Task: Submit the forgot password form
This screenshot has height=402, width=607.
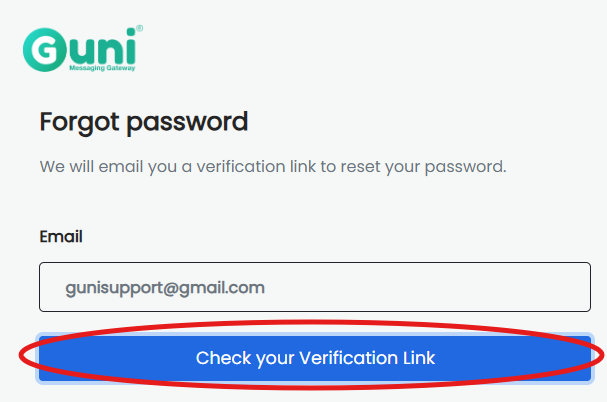Action: (x=315, y=358)
